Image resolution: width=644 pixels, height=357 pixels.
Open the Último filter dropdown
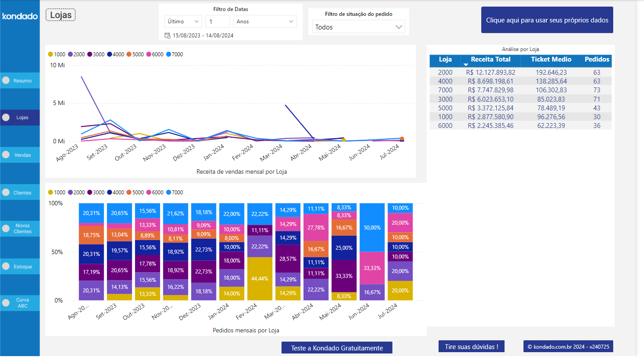[x=183, y=21]
